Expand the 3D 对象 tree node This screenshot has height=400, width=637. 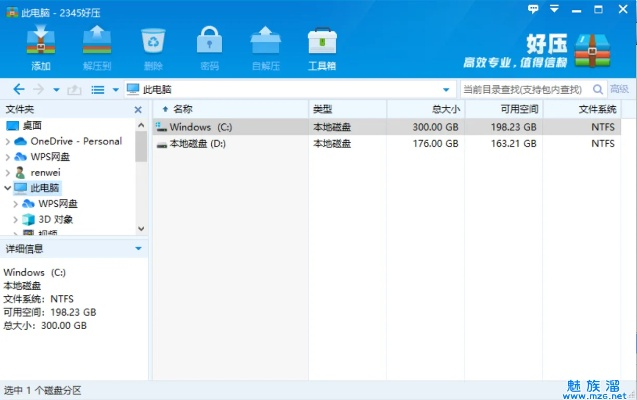pos(15,220)
